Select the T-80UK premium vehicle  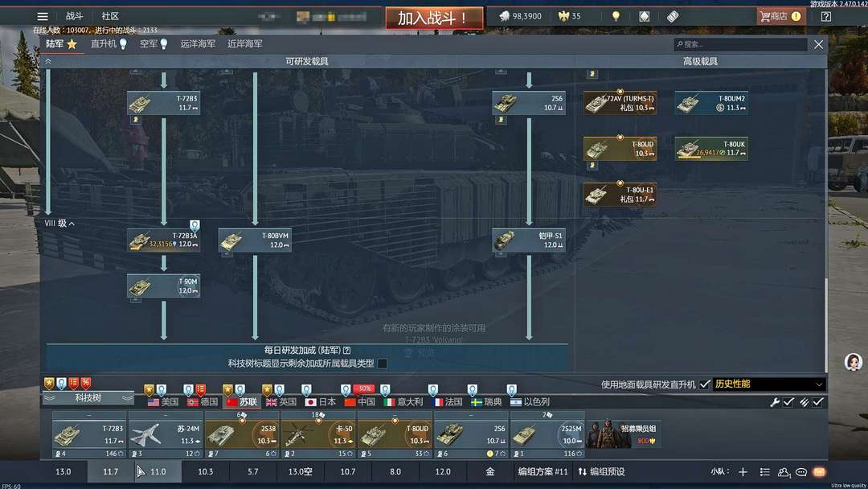711,149
